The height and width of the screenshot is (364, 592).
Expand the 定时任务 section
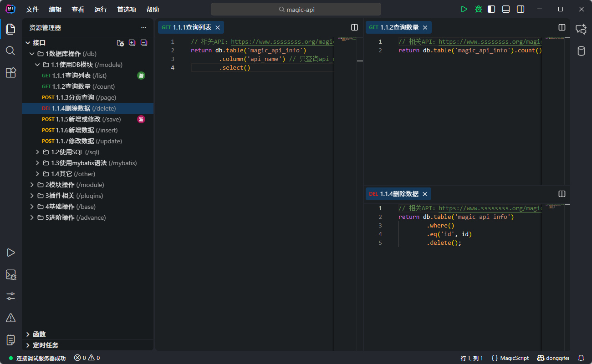point(28,345)
